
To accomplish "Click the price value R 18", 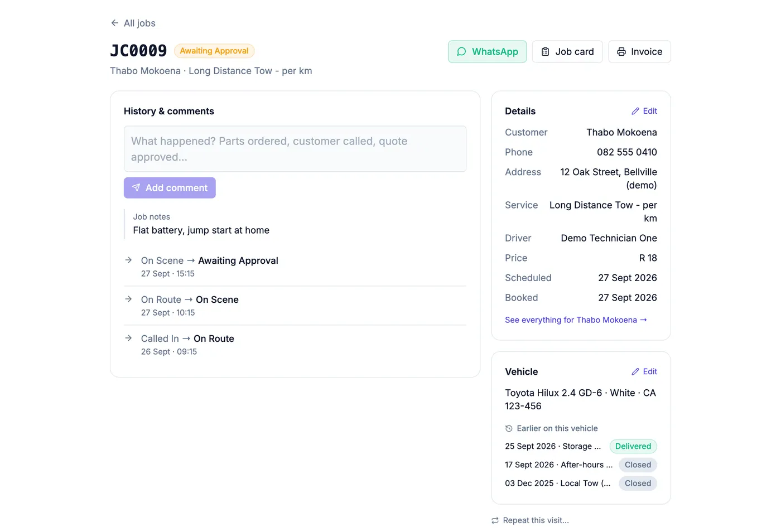I will [x=648, y=258].
